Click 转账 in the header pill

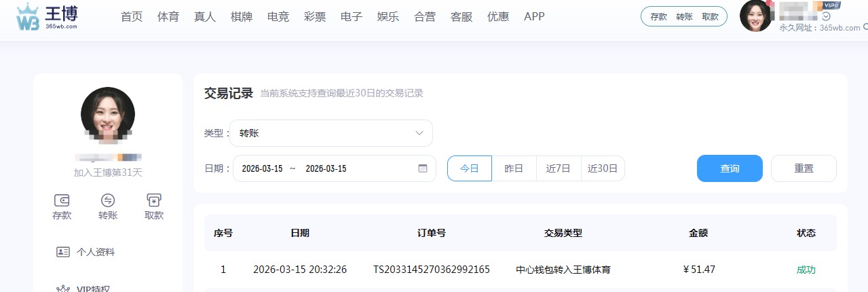684,17
